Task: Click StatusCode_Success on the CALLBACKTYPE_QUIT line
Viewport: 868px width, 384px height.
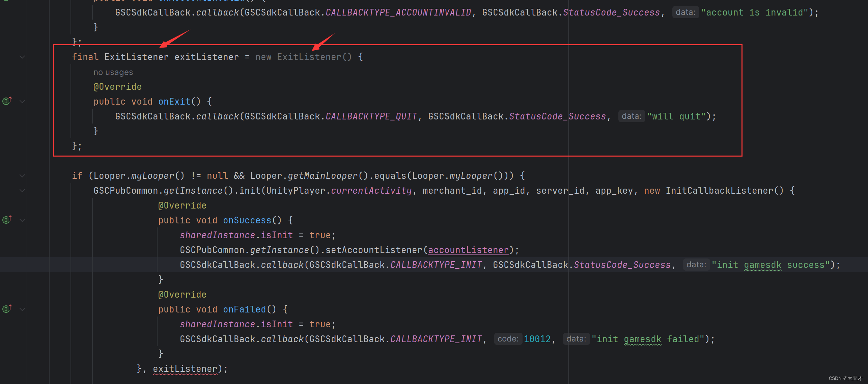Action: 558,116
